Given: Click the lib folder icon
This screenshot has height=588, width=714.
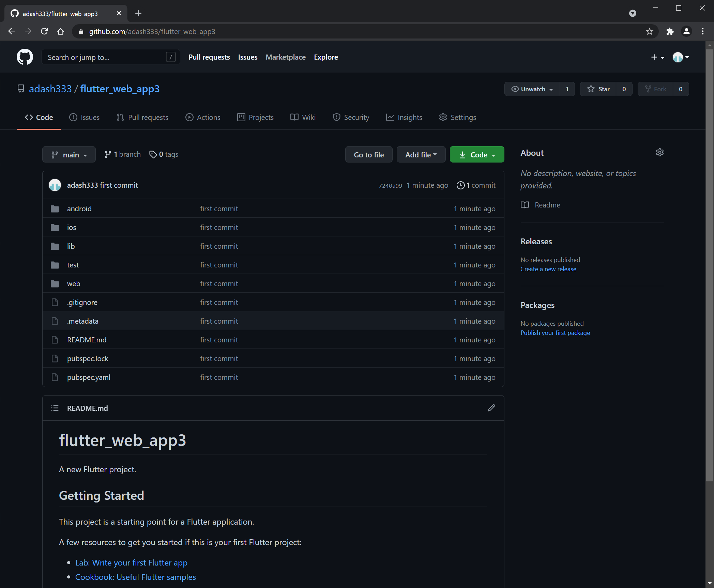Looking at the screenshot, I should click(x=55, y=246).
